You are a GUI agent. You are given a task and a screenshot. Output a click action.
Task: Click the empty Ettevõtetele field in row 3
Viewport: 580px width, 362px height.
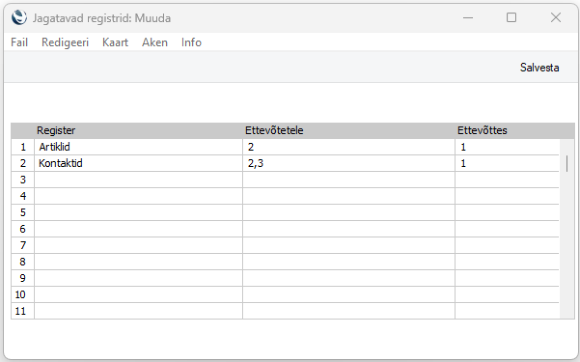[x=349, y=180]
